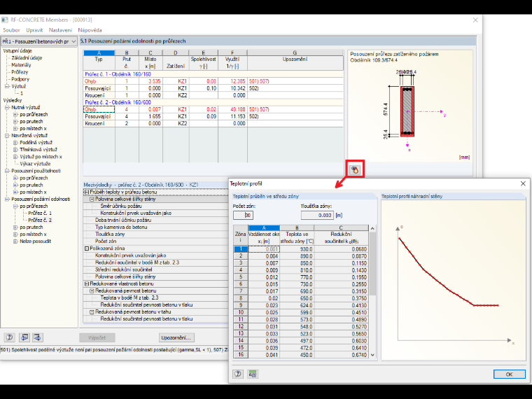The image size is (532, 399).
Task: Select column G Upozornění header
Action: tap(295, 53)
